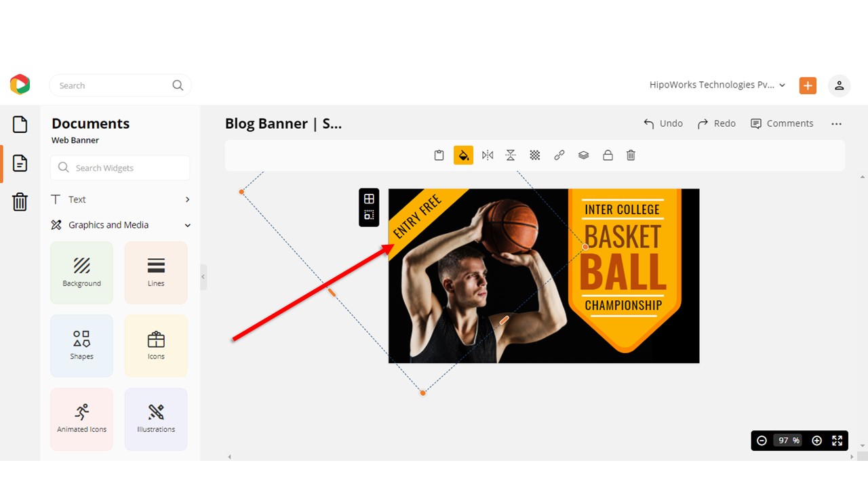The width and height of the screenshot is (868, 488).
Task: Open the clipboard paste option
Action: click(439, 155)
